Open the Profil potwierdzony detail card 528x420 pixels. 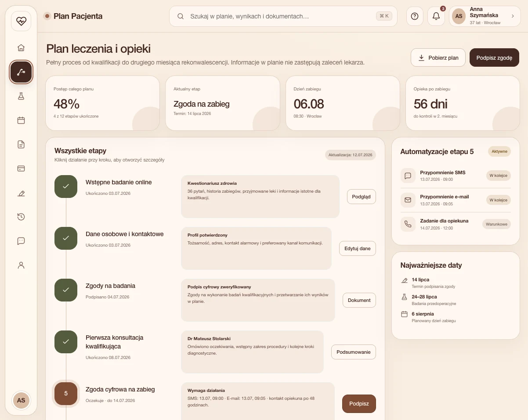point(256,248)
